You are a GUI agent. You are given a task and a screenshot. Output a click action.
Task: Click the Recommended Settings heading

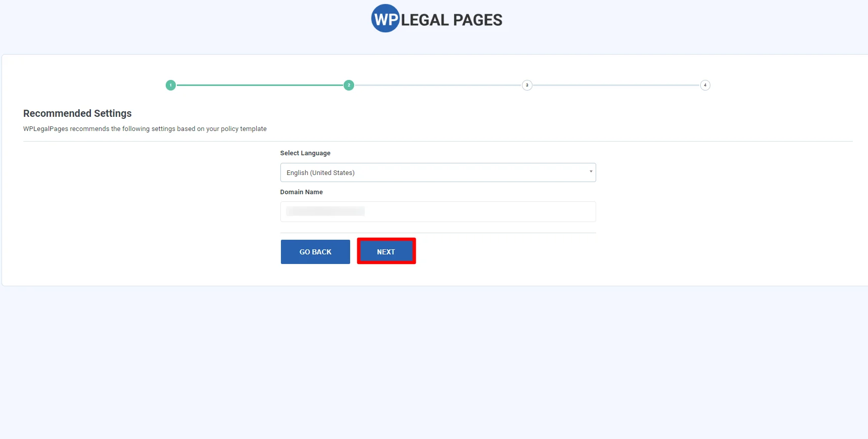click(77, 113)
